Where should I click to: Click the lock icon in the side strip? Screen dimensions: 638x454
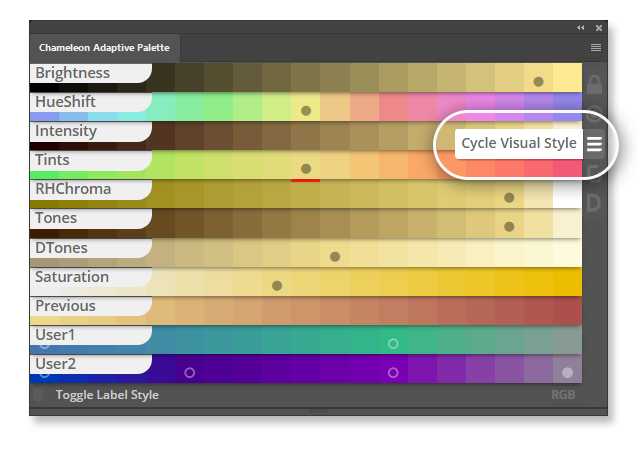594,85
